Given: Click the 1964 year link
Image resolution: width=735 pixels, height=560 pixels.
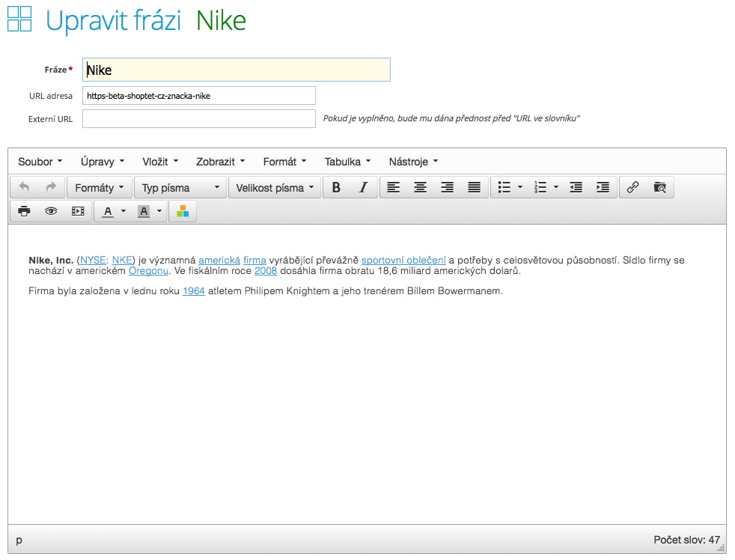Looking at the screenshot, I should pyautogui.click(x=194, y=290).
